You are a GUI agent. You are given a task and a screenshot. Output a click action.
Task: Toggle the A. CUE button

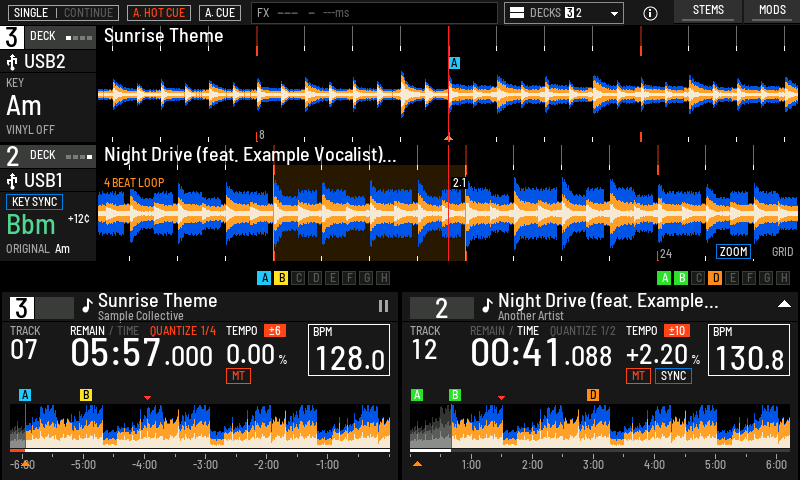point(220,13)
